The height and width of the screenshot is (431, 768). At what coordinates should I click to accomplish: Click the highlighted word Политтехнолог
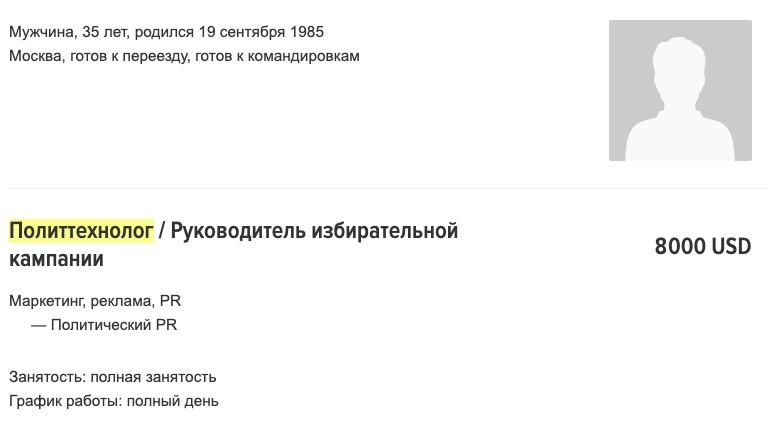[x=81, y=231]
